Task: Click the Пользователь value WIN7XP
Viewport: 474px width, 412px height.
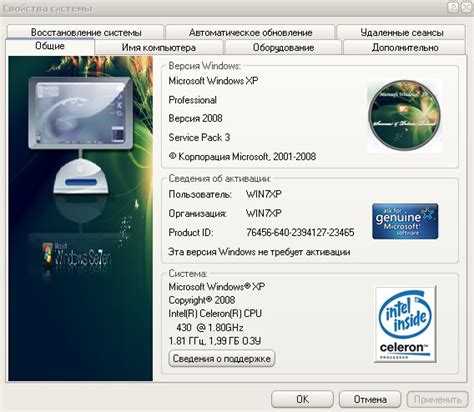Action: [x=264, y=194]
